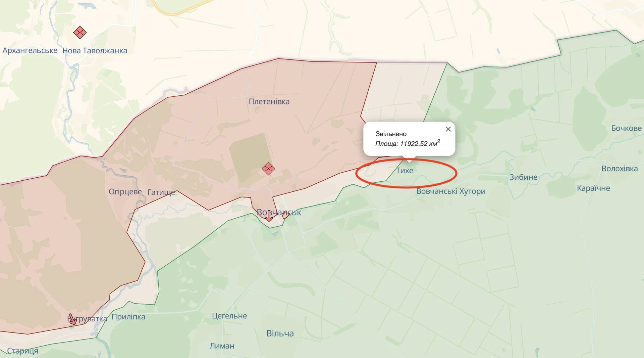Viewport: 644px width, 358px height.
Task: Click the red diamond marker near Нова Таволжанка
Action: [80, 33]
